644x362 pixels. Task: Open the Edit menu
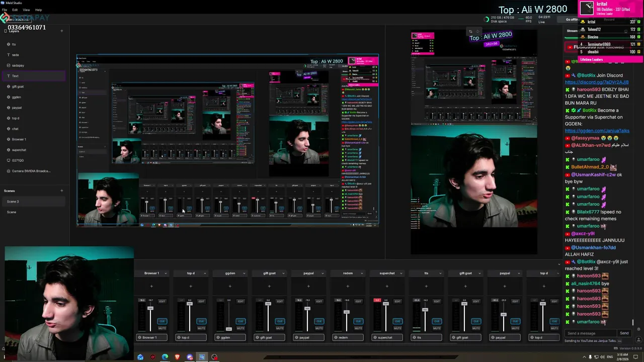15,10
